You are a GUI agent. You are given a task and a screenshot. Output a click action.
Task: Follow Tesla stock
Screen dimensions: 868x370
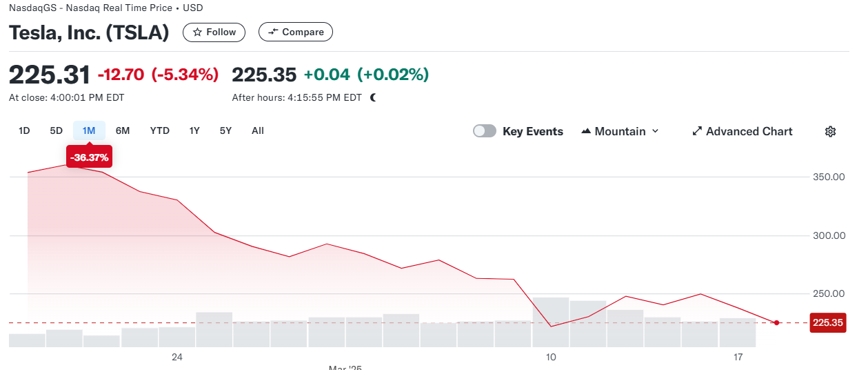pyautogui.click(x=214, y=32)
